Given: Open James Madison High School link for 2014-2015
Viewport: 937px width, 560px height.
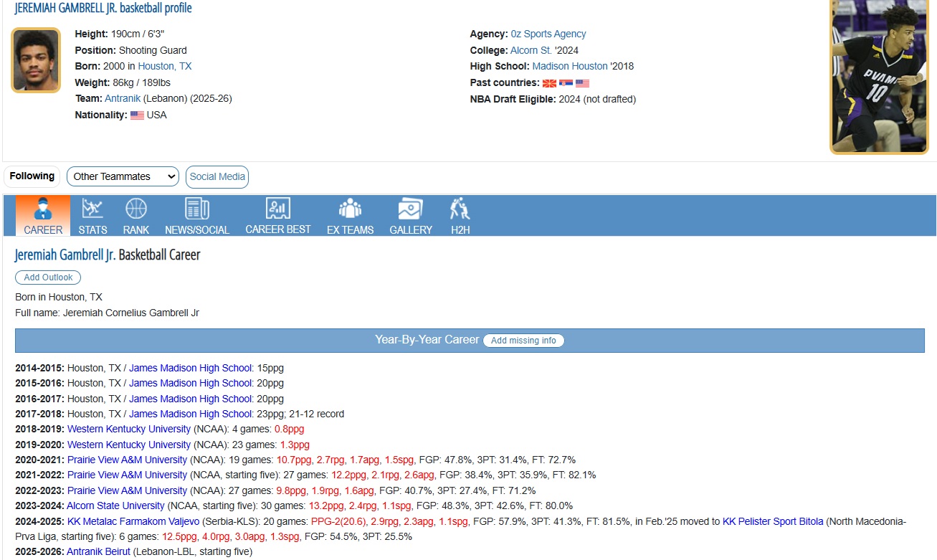Looking at the screenshot, I should (191, 368).
